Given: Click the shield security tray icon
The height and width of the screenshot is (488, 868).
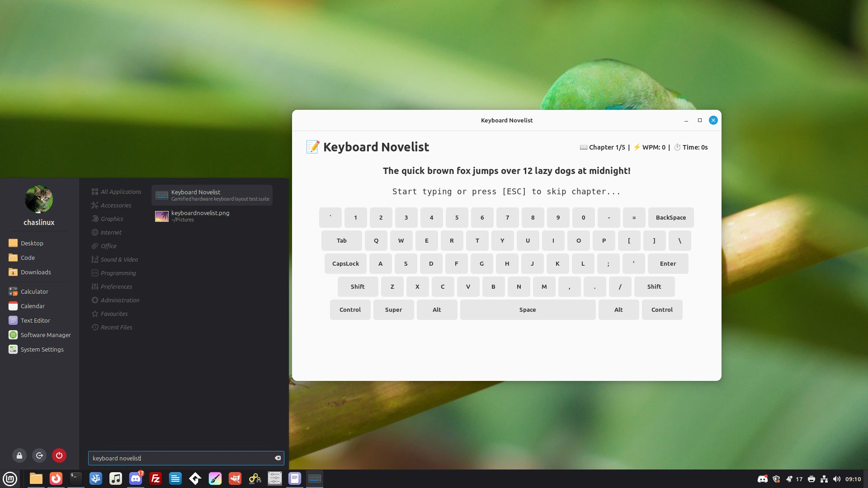Looking at the screenshot, I should click(x=777, y=479).
